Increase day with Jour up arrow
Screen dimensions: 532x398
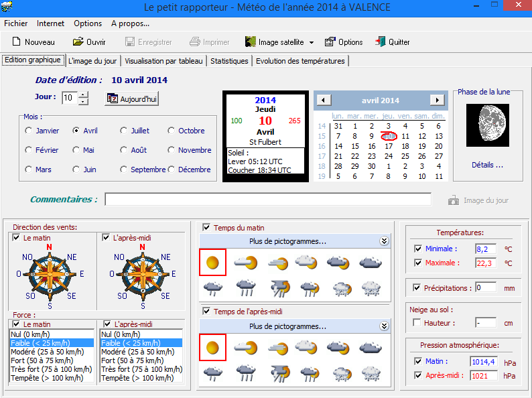(x=84, y=95)
